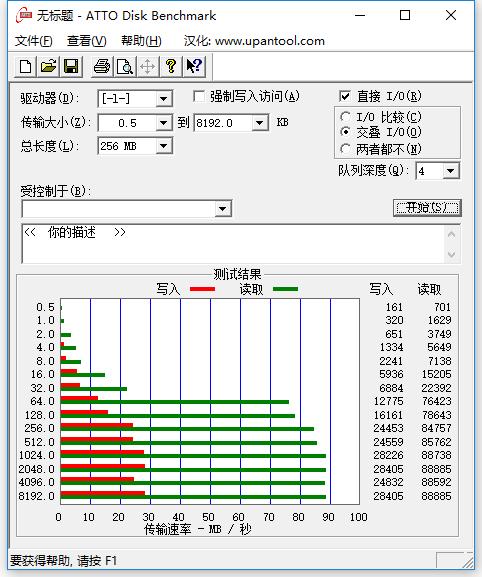482x577 pixels.
Task: Click the write value 24453 for 256.0
Action: (x=388, y=428)
